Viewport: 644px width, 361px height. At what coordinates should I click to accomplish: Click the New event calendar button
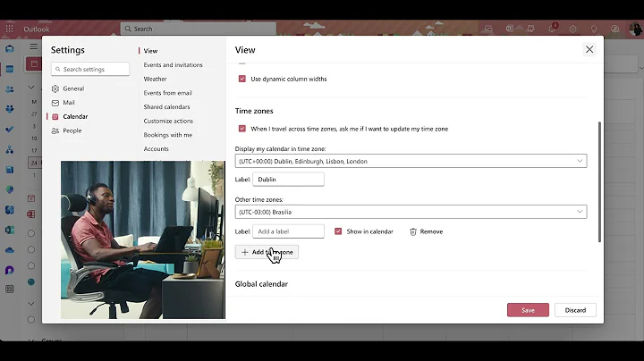(x=34, y=64)
